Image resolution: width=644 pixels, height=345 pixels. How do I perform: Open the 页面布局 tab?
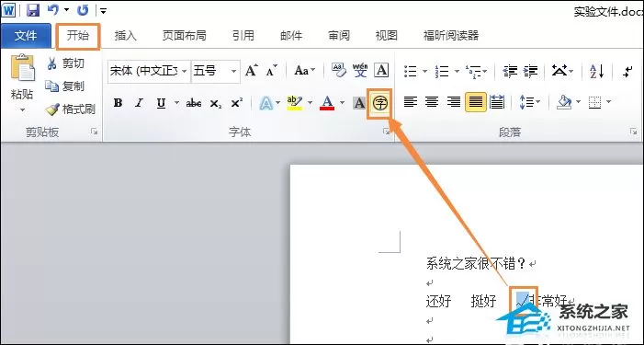(184, 36)
